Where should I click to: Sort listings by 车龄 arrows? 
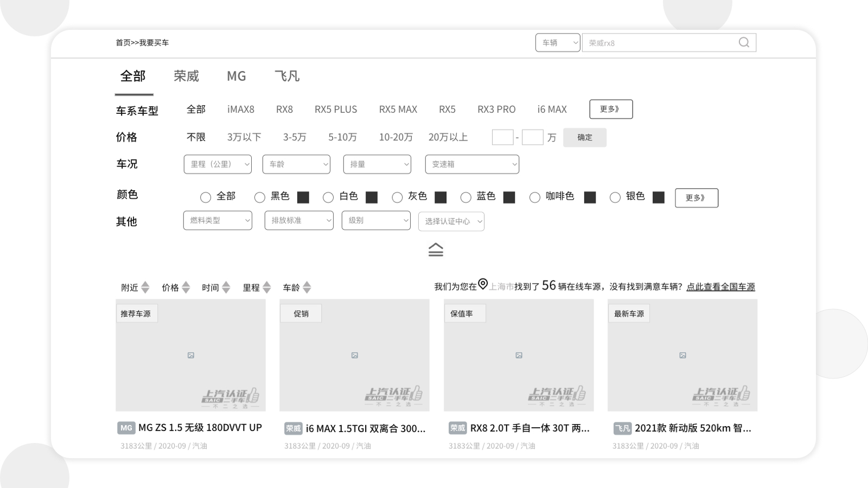(x=307, y=287)
